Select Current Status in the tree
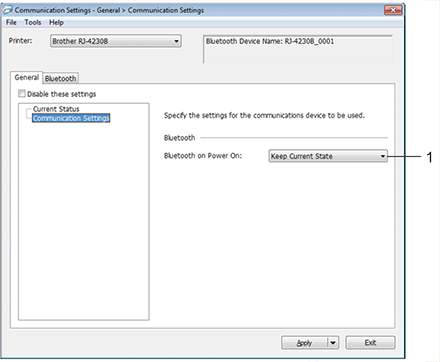This screenshot has height=362, width=440. pos(56,109)
